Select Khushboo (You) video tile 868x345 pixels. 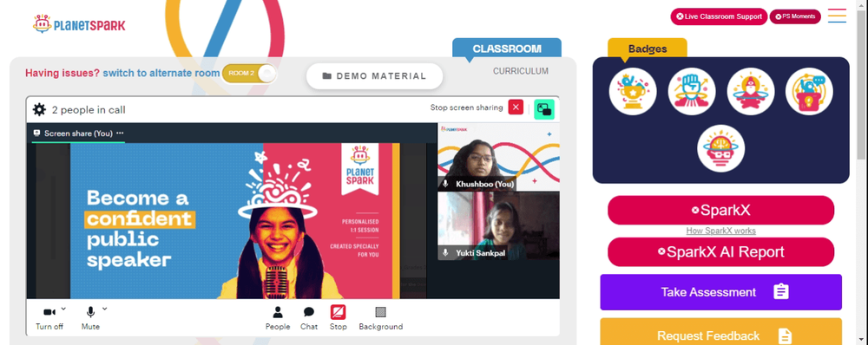[498, 157]
